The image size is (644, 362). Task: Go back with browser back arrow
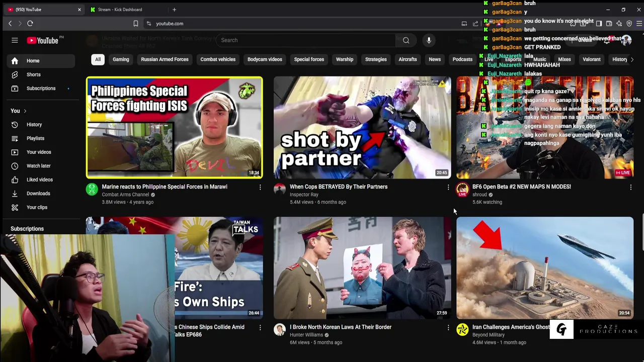coord(10,23)
